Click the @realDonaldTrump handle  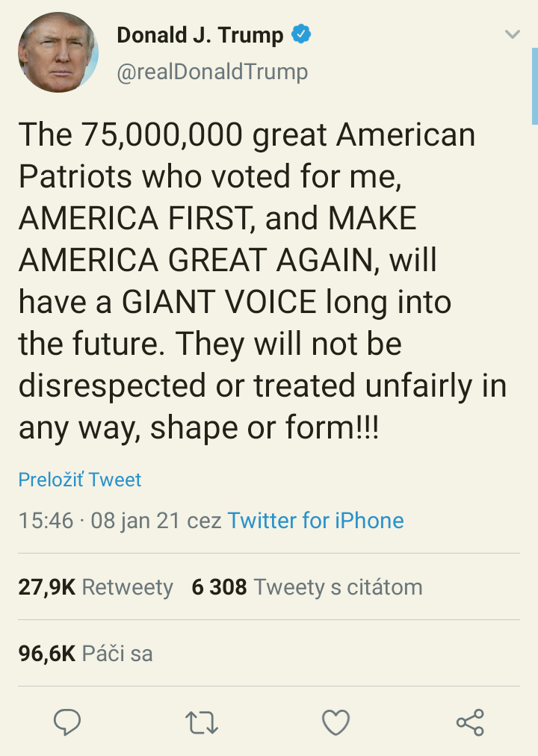tap(212, 72)
